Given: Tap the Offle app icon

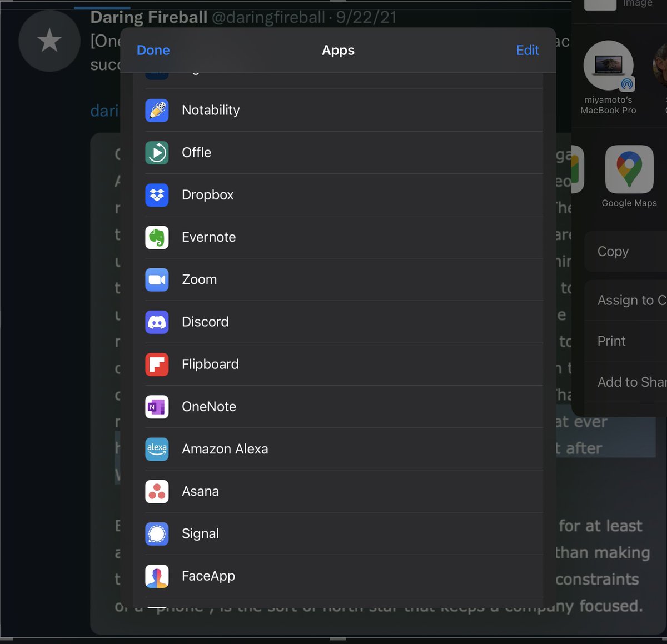Looking at the screenshot, I should click(x=157, y=152).
